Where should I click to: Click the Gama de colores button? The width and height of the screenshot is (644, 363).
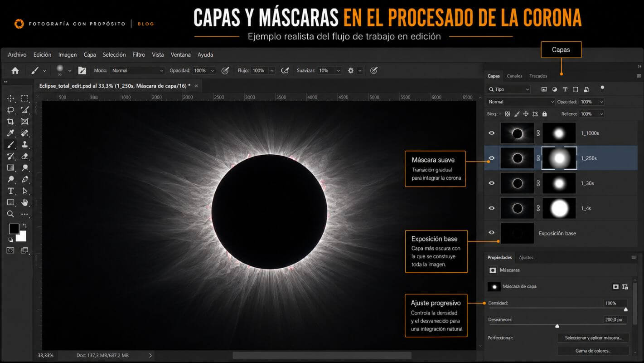pos(593,350)
